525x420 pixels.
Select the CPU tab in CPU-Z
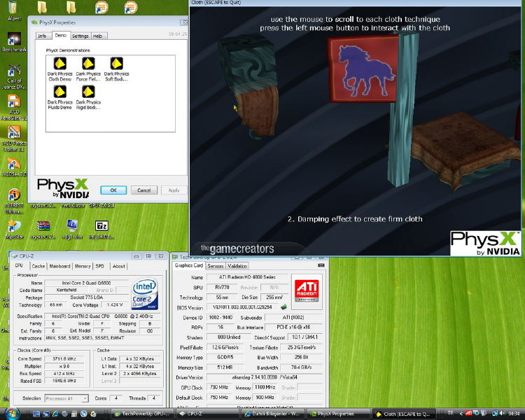[19, 265]
